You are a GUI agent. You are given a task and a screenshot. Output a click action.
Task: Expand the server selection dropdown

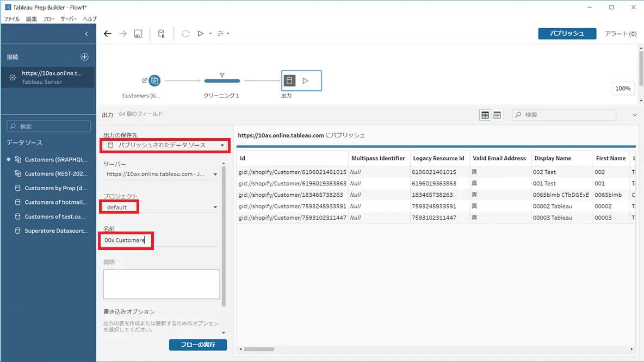click(162, 174)
